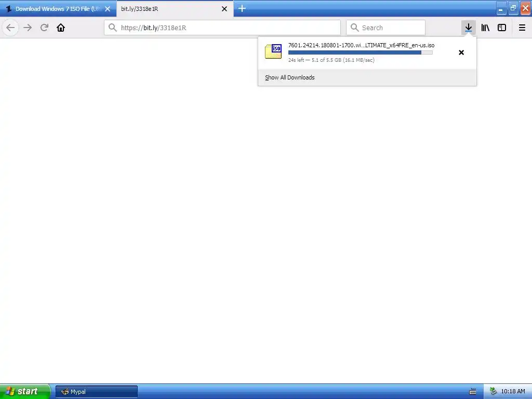532x399 pixels.
Task: Close the bit.ly/3318e1R tab
Action: 224,9
